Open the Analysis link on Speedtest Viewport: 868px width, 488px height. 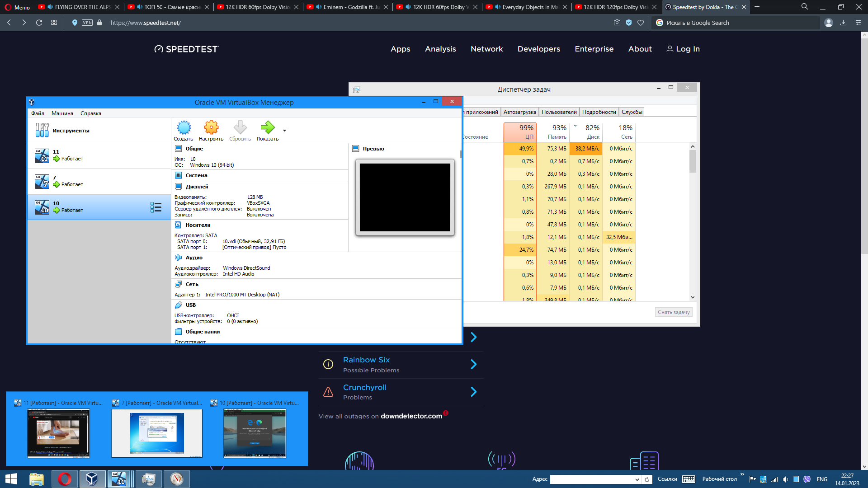pos(440,49)
